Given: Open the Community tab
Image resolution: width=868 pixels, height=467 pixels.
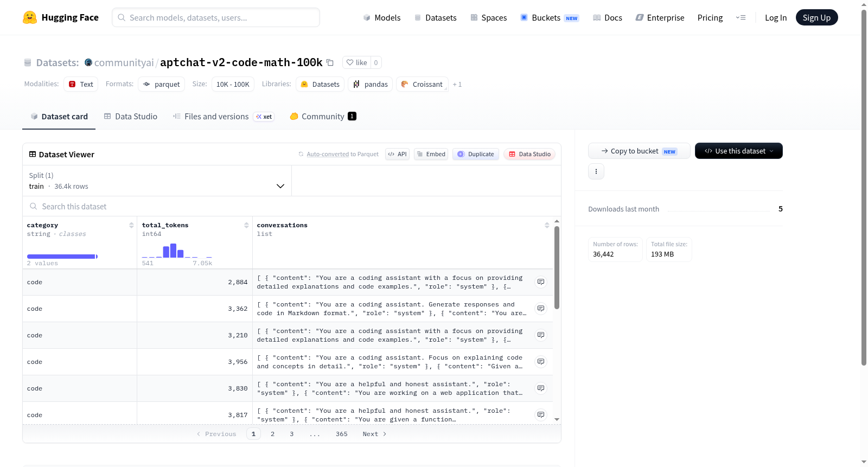Looking at the screenshot, I should (323, 116).
